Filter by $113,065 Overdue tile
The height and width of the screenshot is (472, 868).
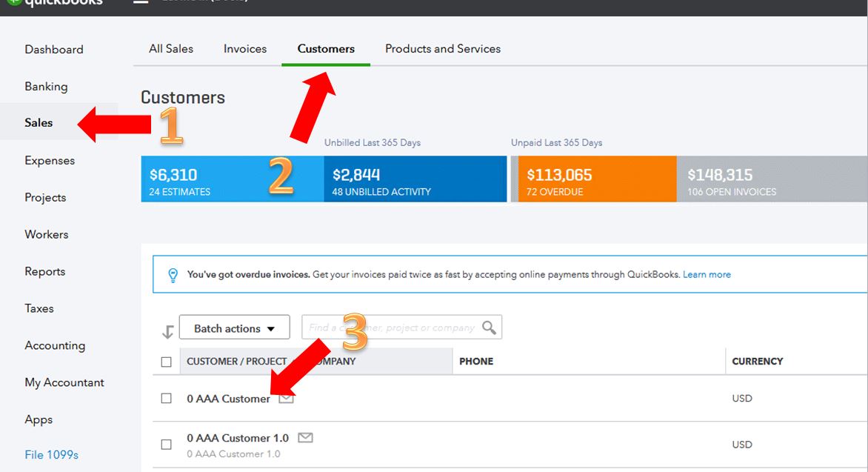[597, 179]
